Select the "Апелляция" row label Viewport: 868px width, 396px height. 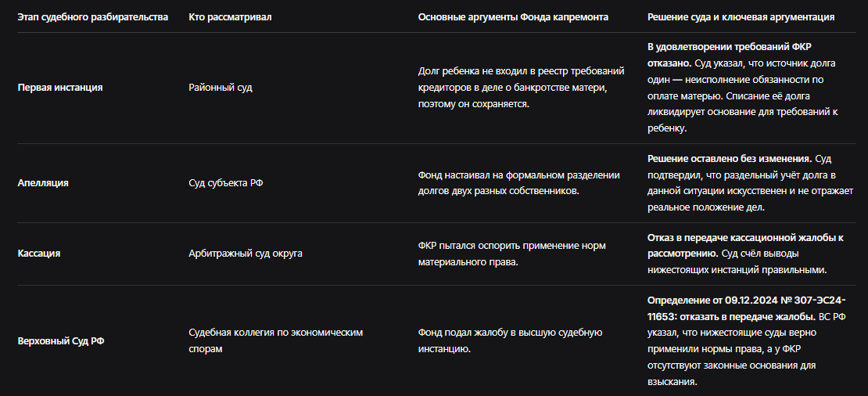(x=43, y=183)
